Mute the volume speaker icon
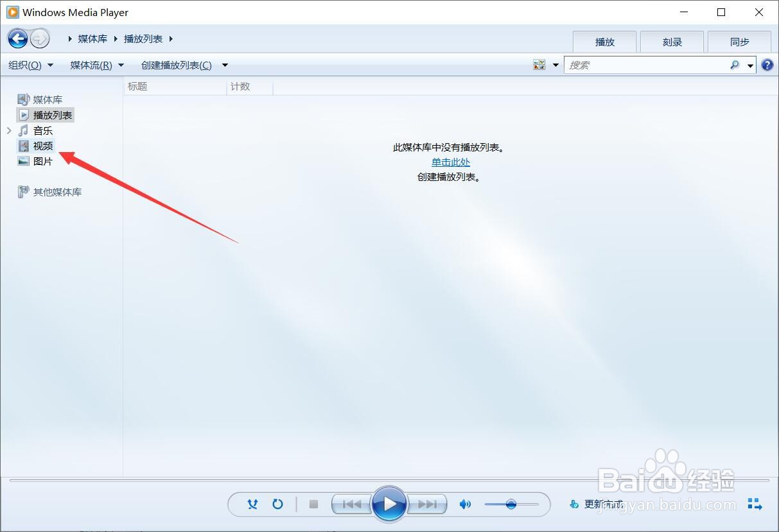The image size is (779, 532). (465, 504)
